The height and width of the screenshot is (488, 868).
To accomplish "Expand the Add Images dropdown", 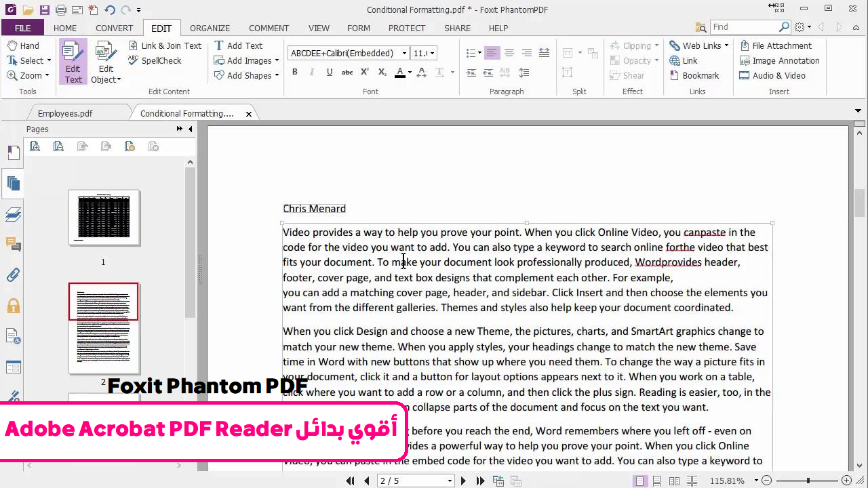I will click(x=277, y=61).
